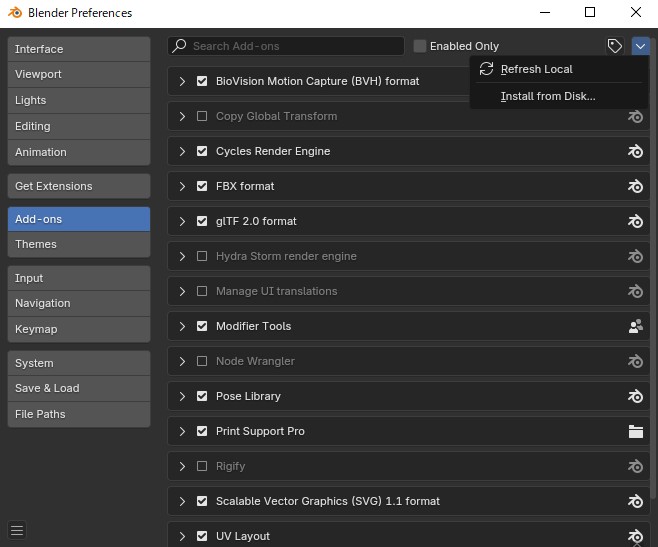This screenshot has width=658, height=547.
Task: Click community icon on Modifier Tools row
Action: (x=635, y=326)
